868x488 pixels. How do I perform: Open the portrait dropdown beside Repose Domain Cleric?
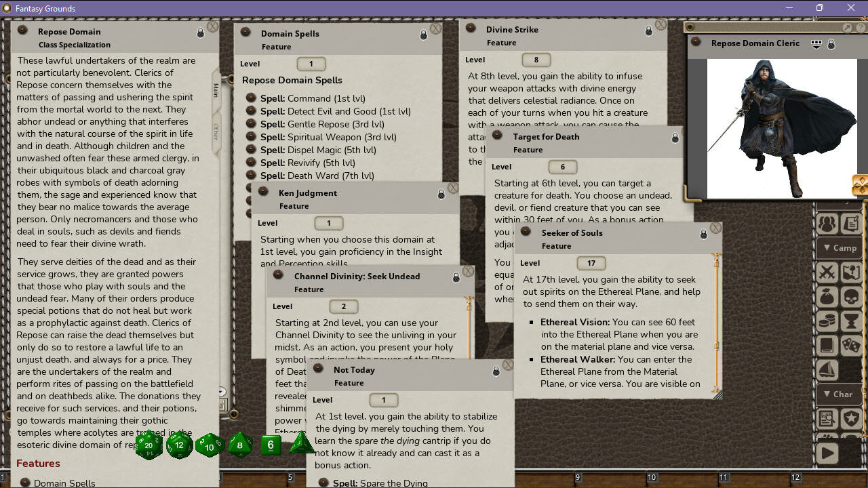click(x=816, y=43)
